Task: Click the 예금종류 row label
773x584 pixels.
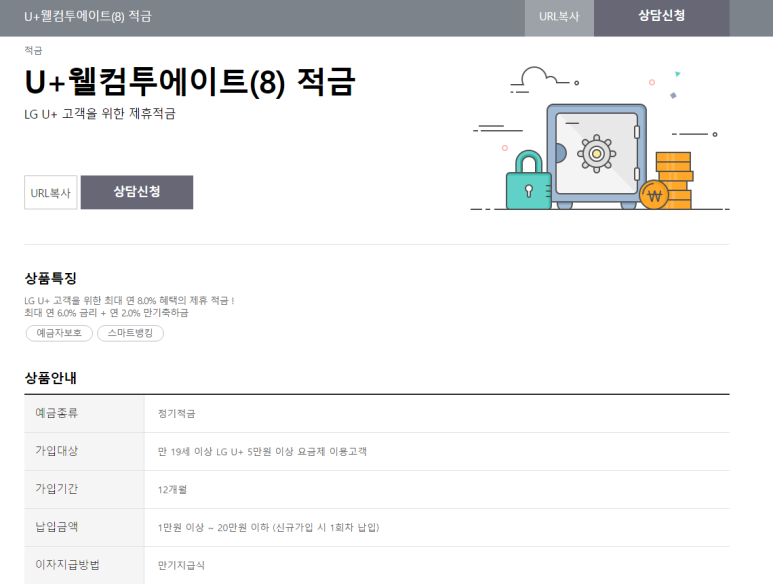Action: (57, 413)
